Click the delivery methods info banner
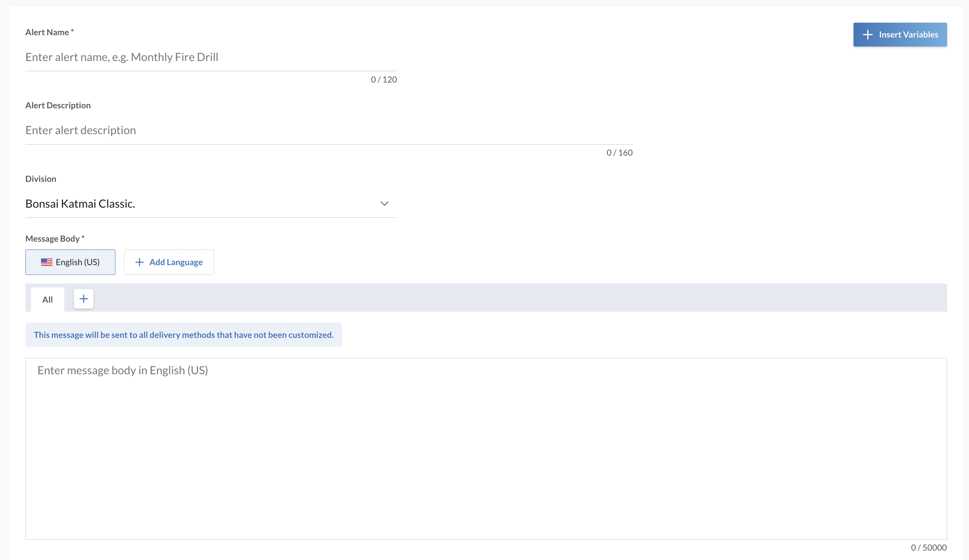969x560 pixels. coord(184,335)
